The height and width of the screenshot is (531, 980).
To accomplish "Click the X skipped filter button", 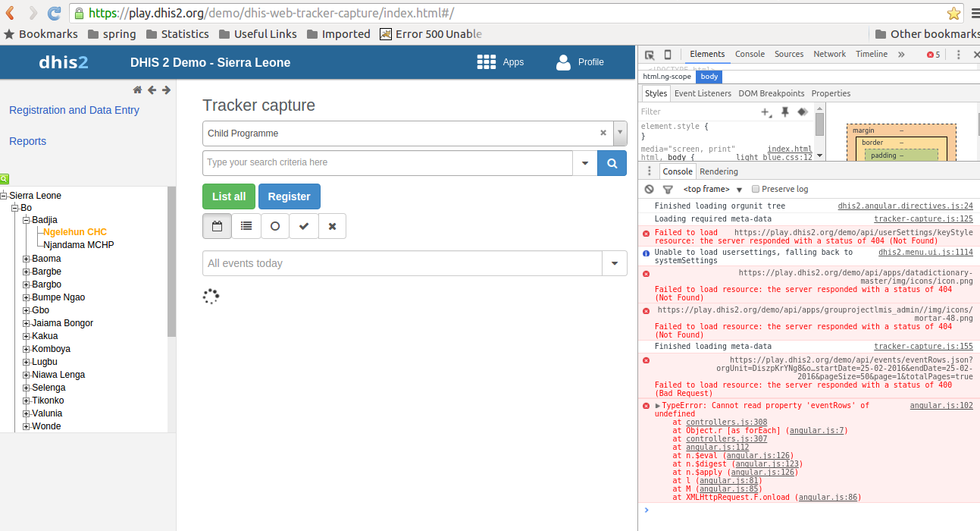I will pyautogui.click(x=332, y=226).
